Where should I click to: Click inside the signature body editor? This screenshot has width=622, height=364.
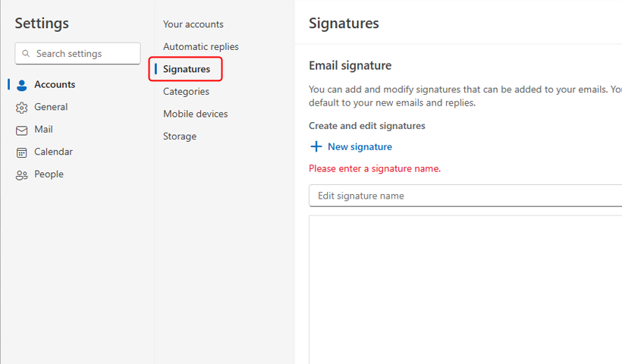[465, 290]
